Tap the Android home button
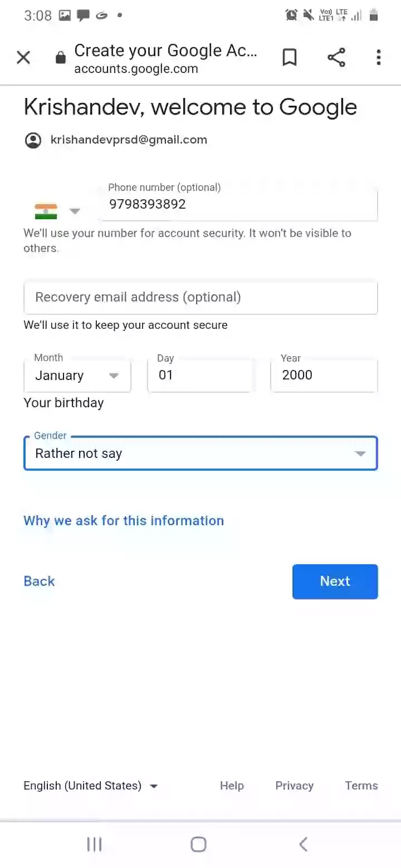The image size is (401, 868). tap(199, 845)
